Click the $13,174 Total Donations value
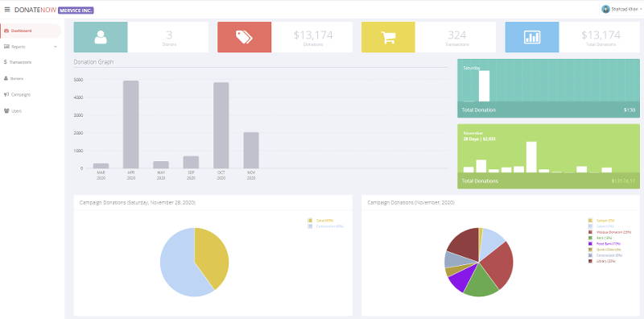Viewport: 644px width, 319px height. [601, 35]
